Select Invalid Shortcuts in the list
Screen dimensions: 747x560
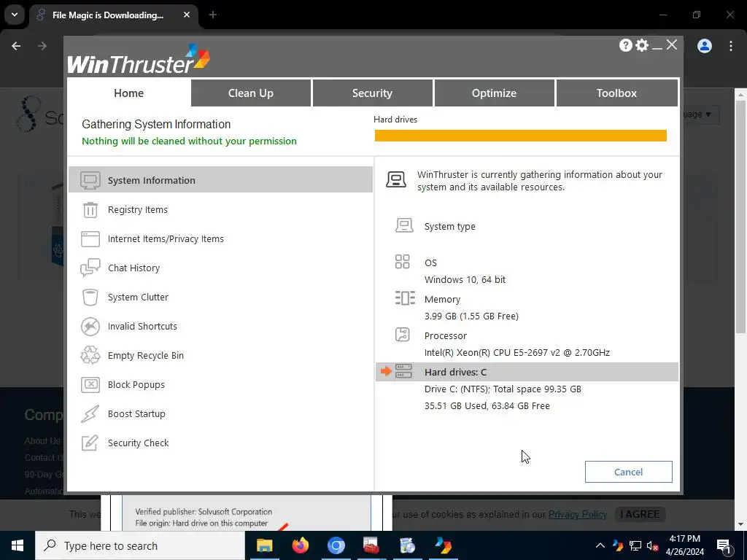(220, 326)
